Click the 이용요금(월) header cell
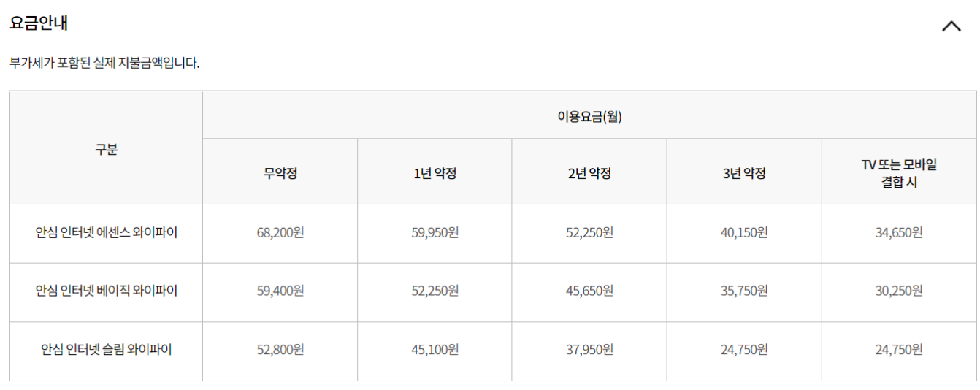Viewport: 980px width, 390px height. click(589, 117)
